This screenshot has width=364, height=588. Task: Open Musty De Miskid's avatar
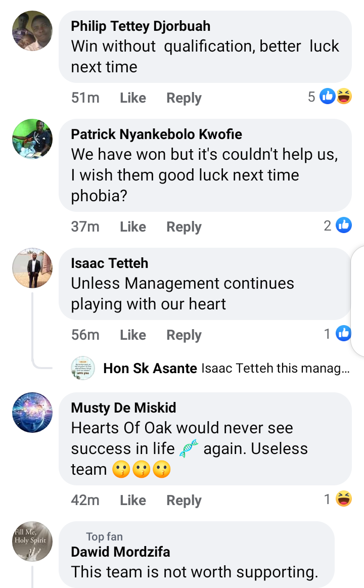coord(32,413)
